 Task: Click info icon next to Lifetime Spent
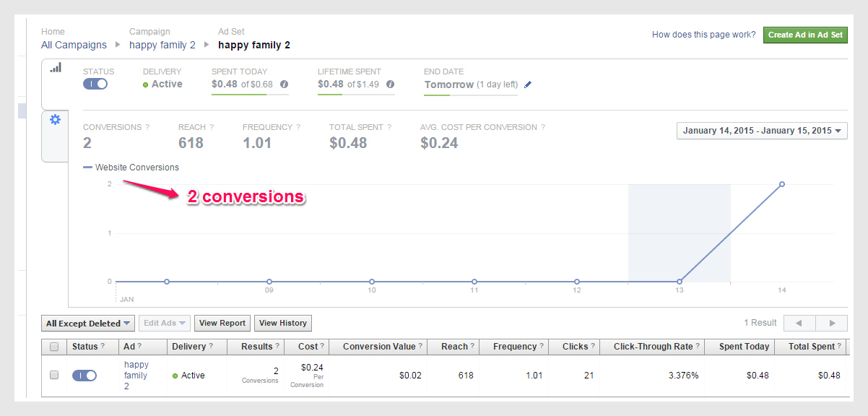(391, 84)
